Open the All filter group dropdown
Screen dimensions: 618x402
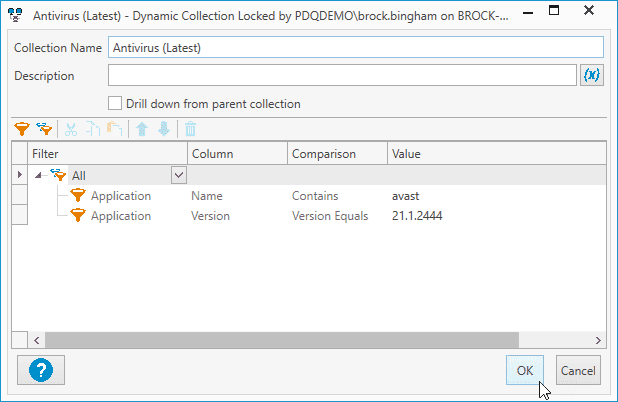[179, 175]
